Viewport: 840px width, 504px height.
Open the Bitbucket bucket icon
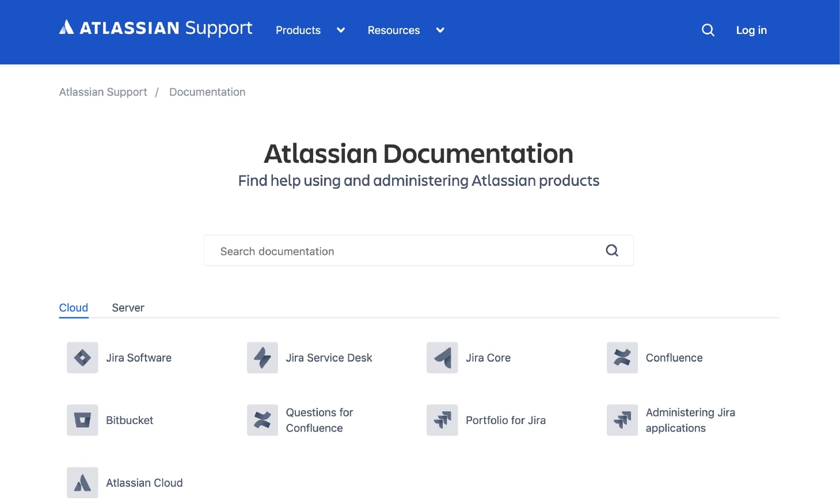pyautogui.click(x=82, y=420)
